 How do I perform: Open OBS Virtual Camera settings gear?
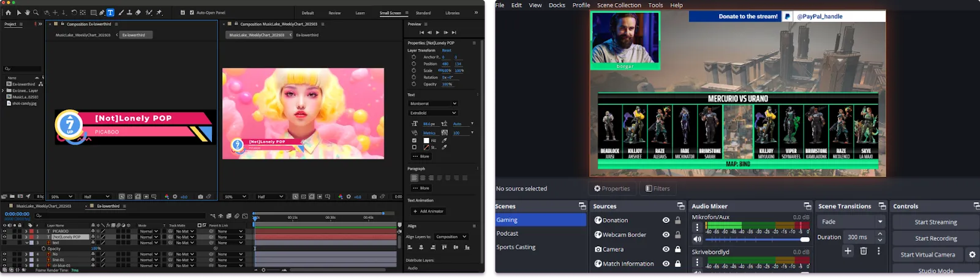[x=972, y=254]
